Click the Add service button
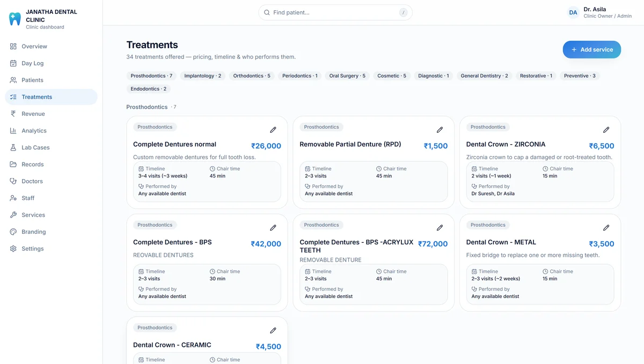The height and width of the screenshot is (364, 644). (592, 49)
